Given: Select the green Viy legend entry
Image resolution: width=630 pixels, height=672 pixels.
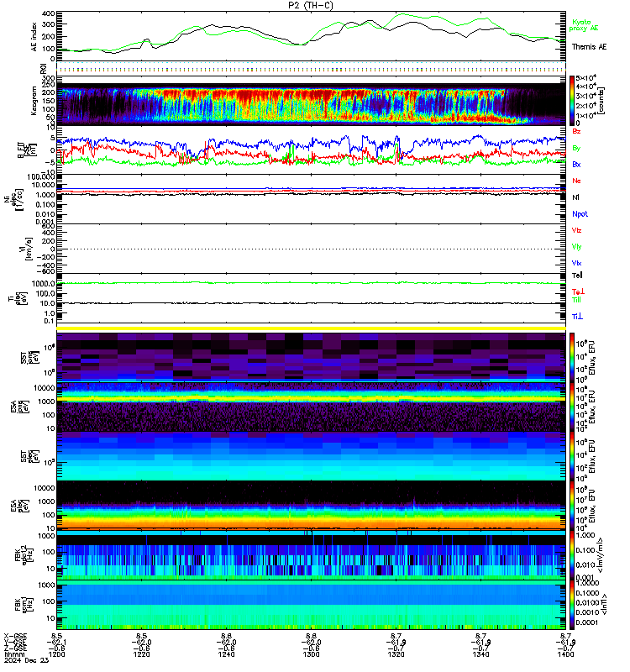Looking at the screenshot, I should coord(576,247).
